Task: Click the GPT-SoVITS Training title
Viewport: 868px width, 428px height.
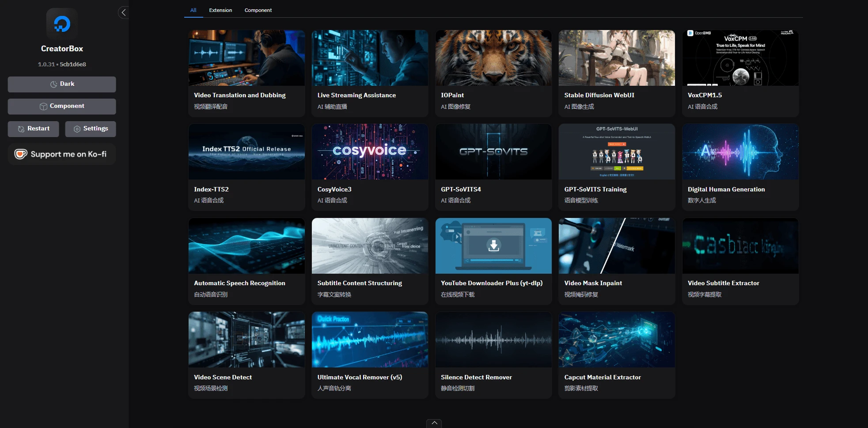Action: point(595,189)
